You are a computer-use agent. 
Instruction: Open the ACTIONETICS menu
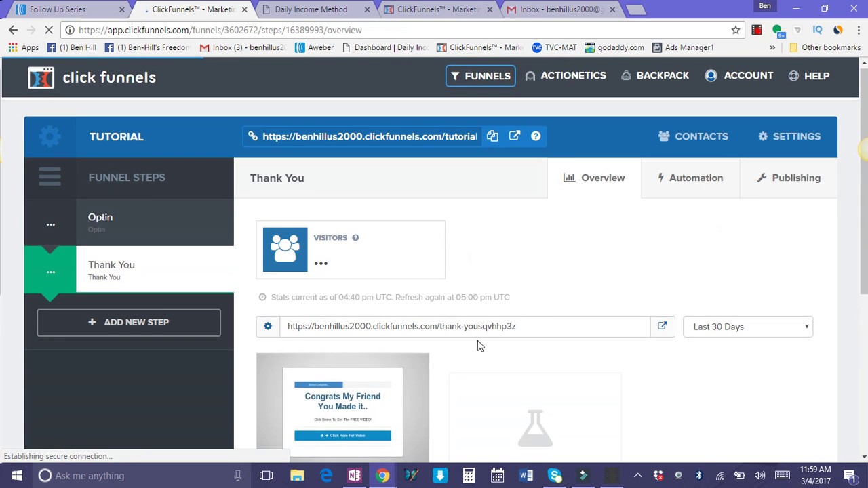pos(566,76)
